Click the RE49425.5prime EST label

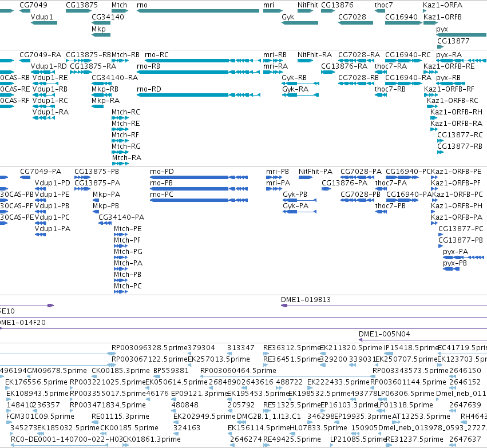click(x=292, y=439)
